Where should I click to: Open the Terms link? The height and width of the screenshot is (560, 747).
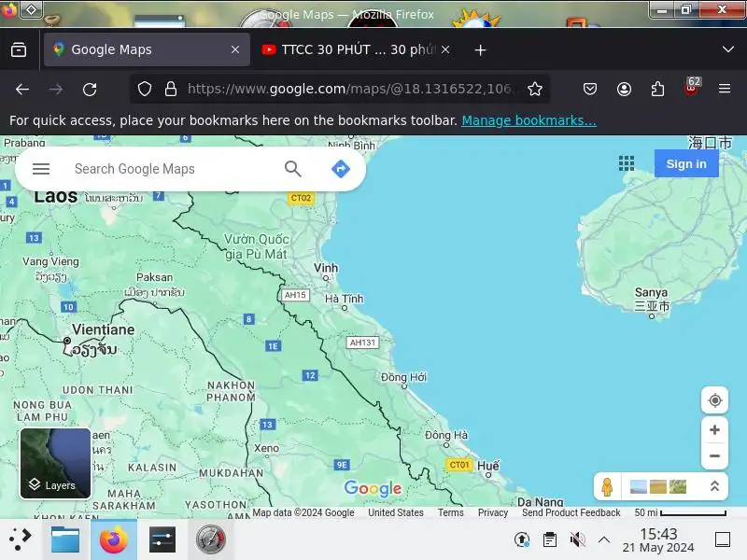click(x=451, y=512)
